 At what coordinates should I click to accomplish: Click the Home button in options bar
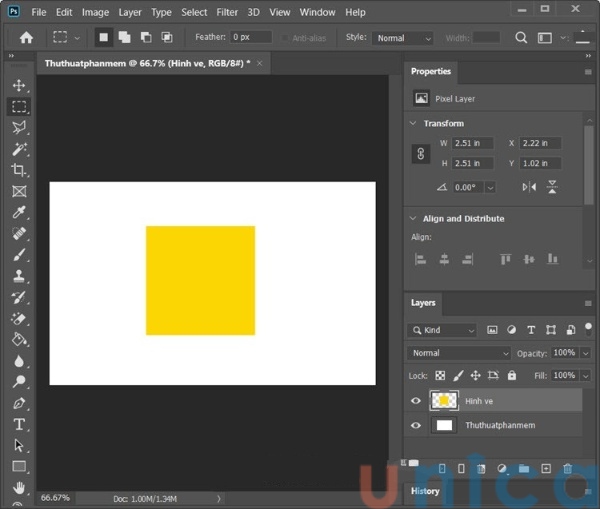click(26, 38)
